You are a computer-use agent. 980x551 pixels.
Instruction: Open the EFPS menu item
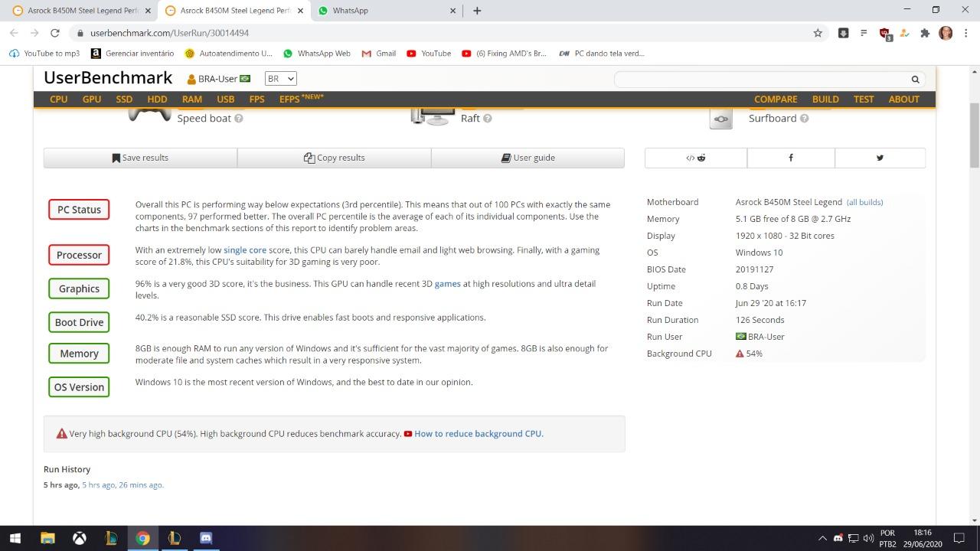coord(301,99)
